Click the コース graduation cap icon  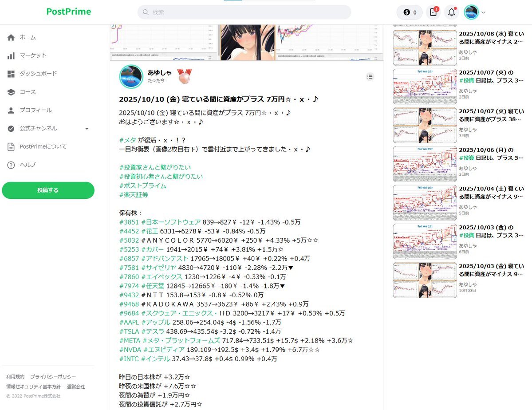(x=11, y=92)
